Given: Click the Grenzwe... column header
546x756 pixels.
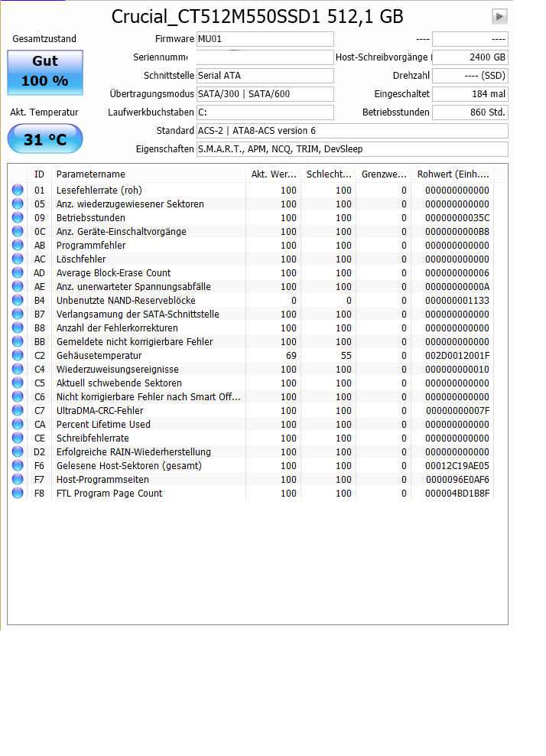Looking at the screenshot, I should click(384, 174).
